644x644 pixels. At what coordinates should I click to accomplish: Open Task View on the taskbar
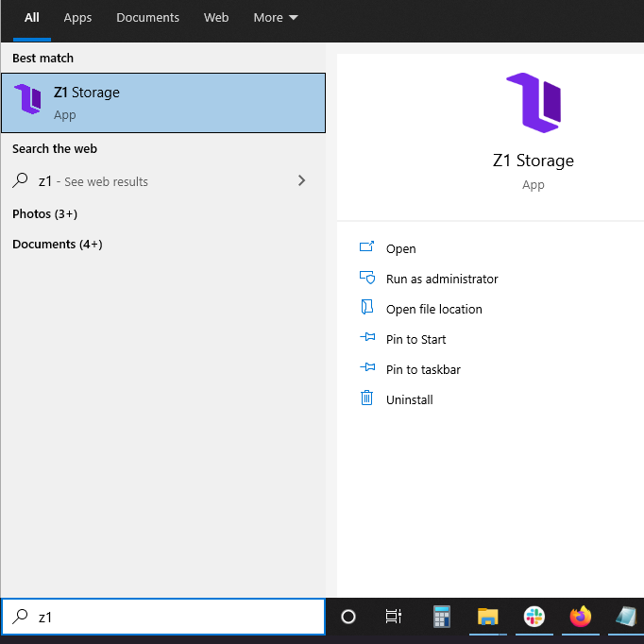[394, 617]
